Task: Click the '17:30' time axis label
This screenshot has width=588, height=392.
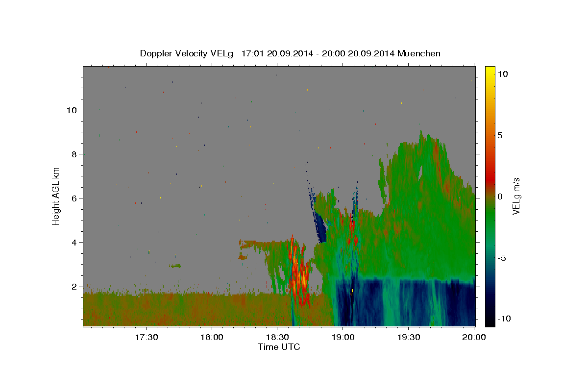Action: [x=146, y=338]
